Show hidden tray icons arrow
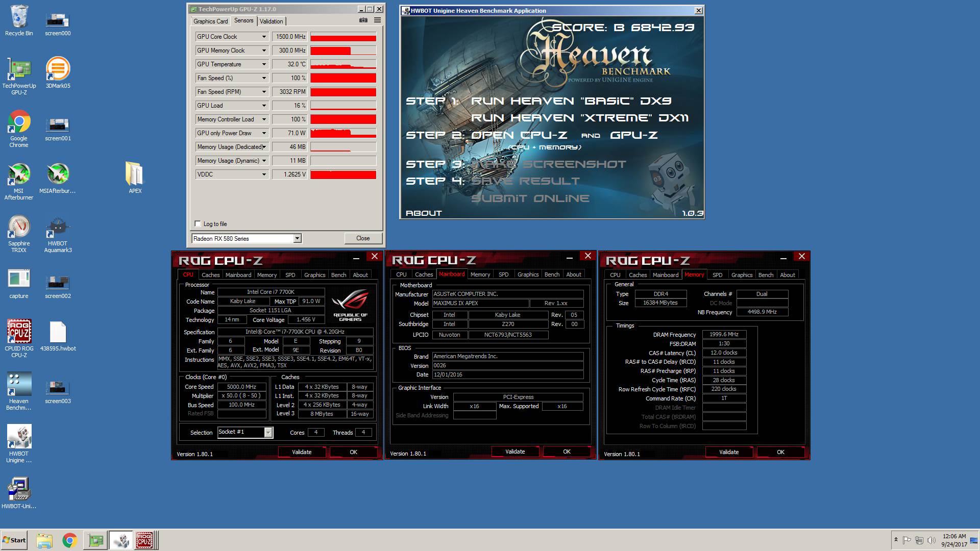 pyautogui.click(x=896, y=540)
